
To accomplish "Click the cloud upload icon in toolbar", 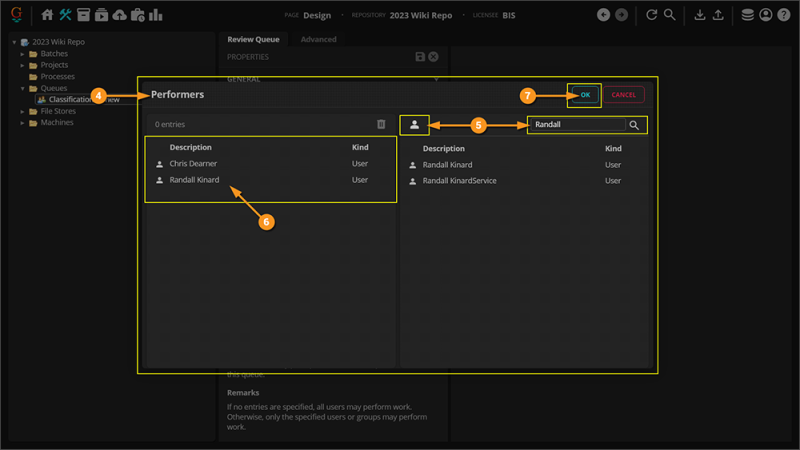I will [120, 15].
